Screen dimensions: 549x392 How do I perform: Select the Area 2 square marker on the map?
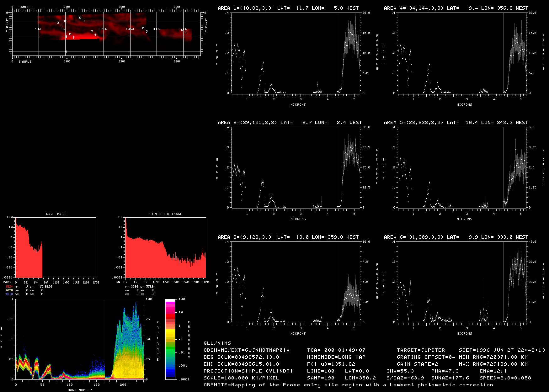(70, 34)
